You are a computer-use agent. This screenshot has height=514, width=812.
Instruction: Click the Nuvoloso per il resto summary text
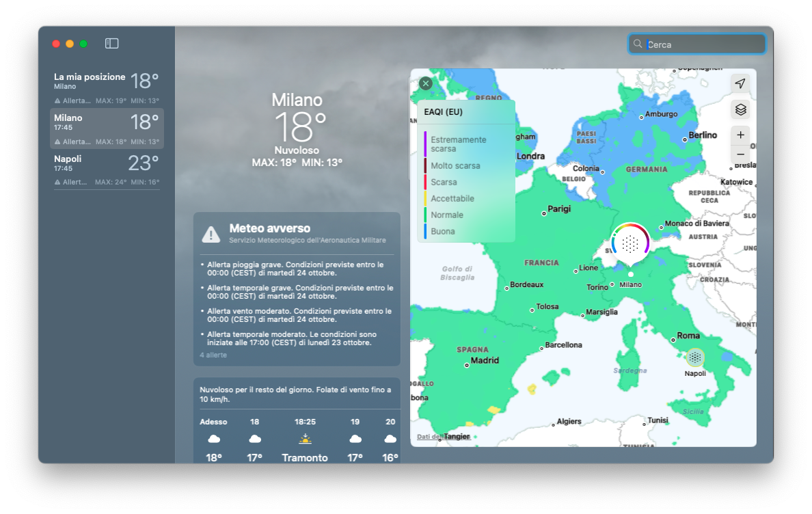[296, 394]
